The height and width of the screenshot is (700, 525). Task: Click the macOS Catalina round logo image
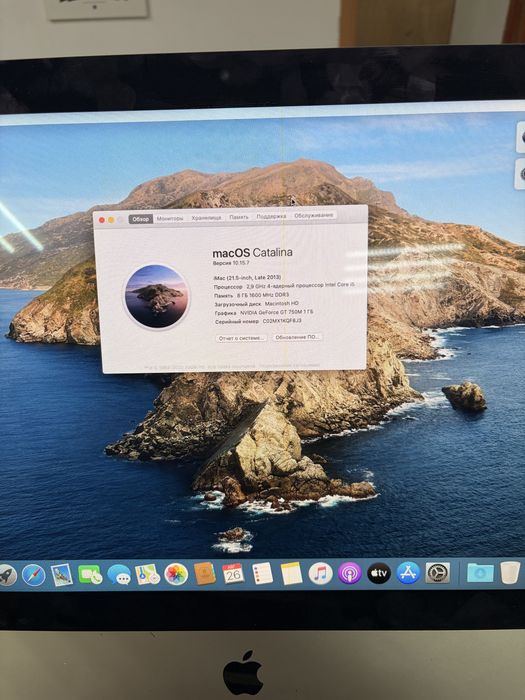click(156, 296)
